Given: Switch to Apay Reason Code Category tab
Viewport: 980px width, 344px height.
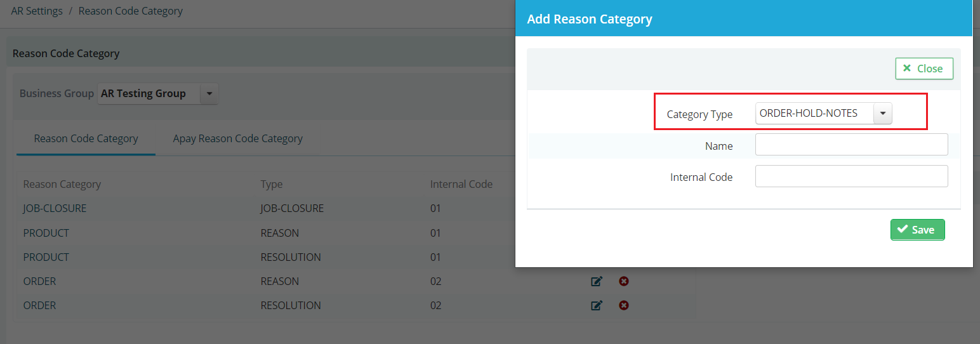Looking at the screenshot, I should point(238,138).
